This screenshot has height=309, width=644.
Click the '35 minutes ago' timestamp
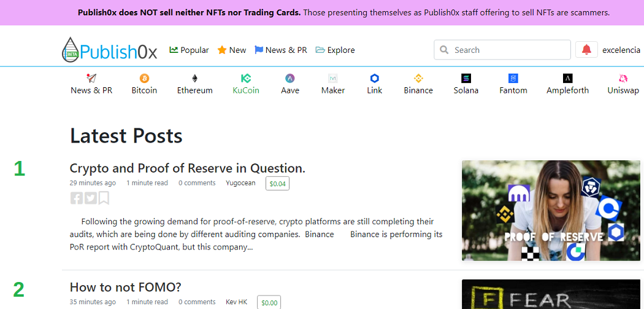pyautogui.click(x=93, y=302)
